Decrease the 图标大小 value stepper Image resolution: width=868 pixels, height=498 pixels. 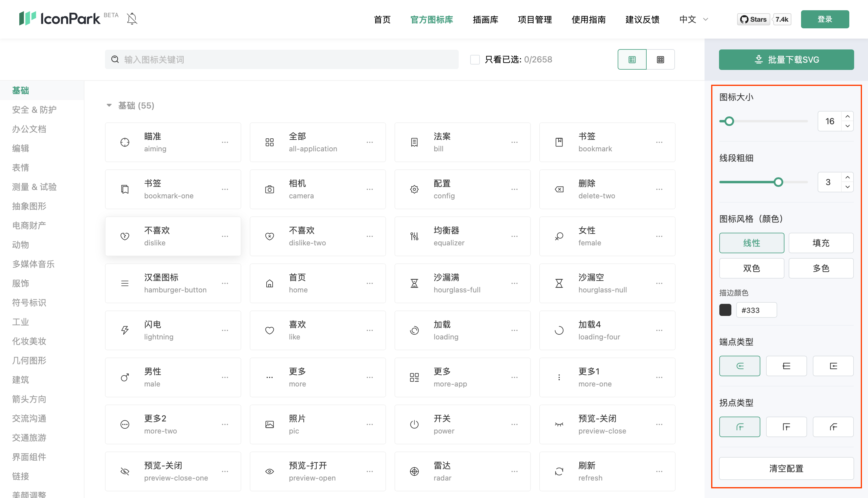click(x=847, y=126)
